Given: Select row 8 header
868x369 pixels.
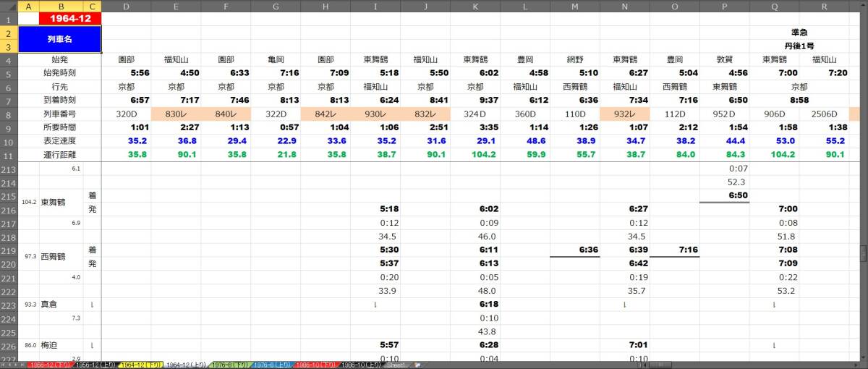Looking at the screenshot, I should 9,114.
